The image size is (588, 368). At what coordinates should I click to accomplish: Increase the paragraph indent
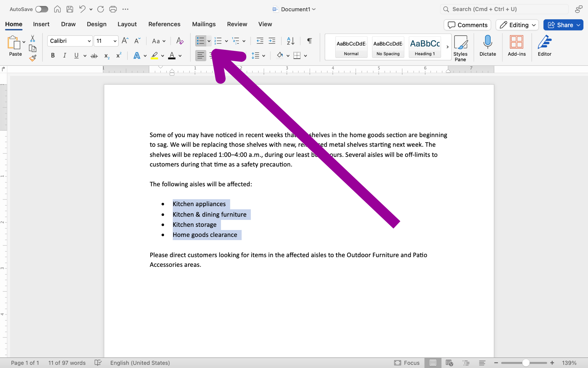point(272,41)
